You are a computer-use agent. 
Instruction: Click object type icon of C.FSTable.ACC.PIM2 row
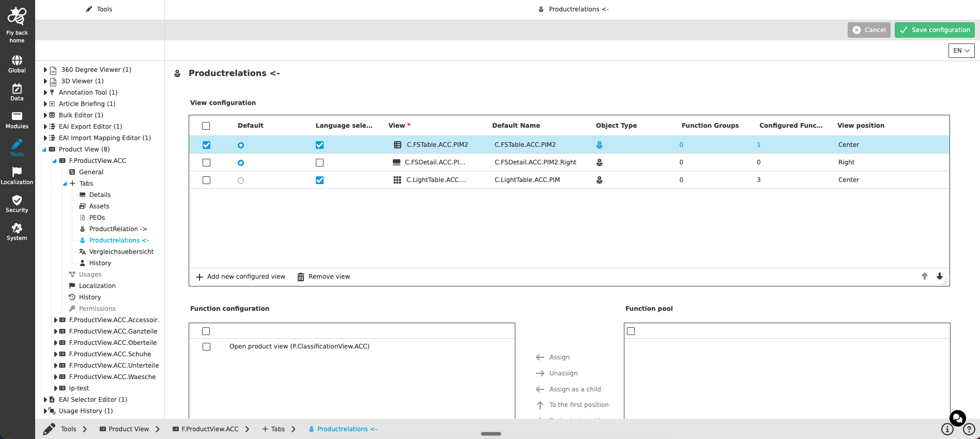pyautogui.click(x=600, y=145)
